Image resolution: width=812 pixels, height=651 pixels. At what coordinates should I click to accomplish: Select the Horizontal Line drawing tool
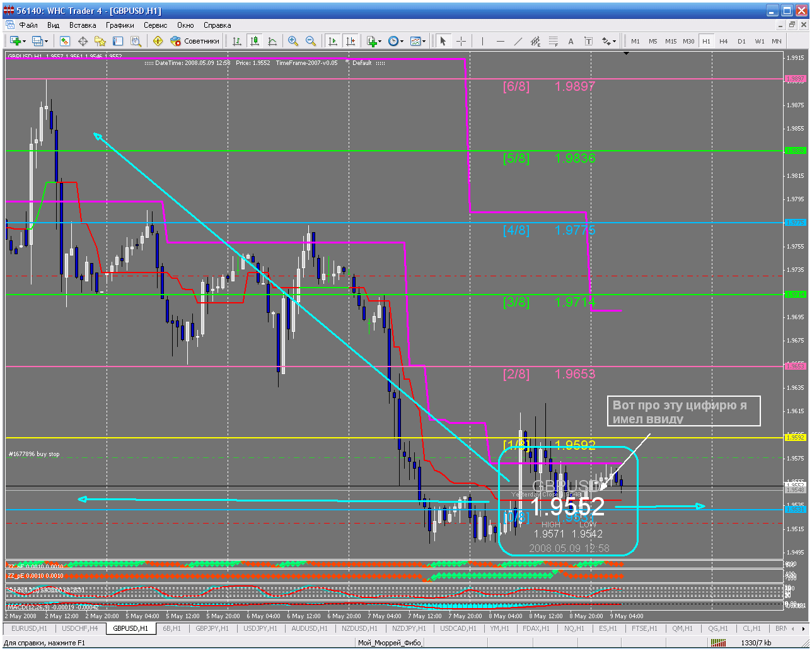tap(500, 41)
